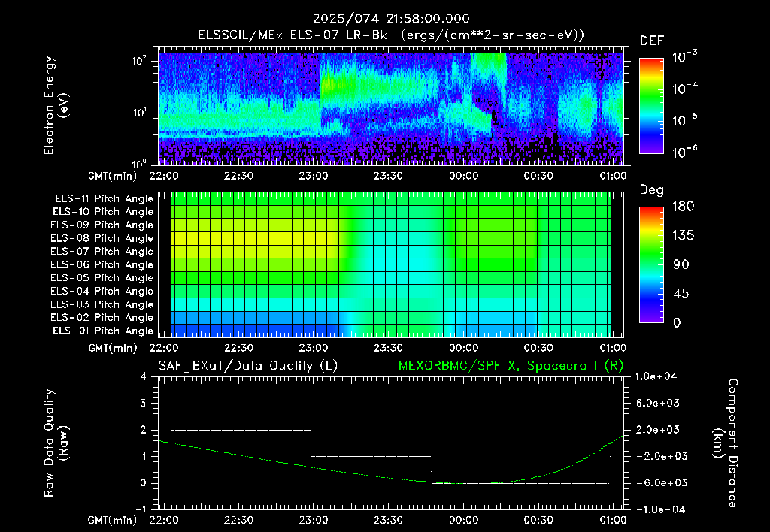Click the 2.0e+03 right axis value
The width and height of the screenshot is (770, 532).
tap(658, 429)
